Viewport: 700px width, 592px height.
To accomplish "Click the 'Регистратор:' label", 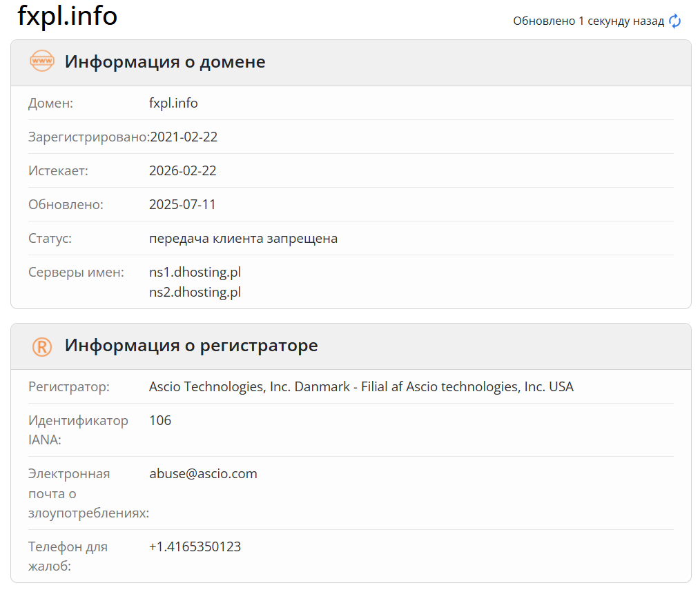I will point(69,387).
